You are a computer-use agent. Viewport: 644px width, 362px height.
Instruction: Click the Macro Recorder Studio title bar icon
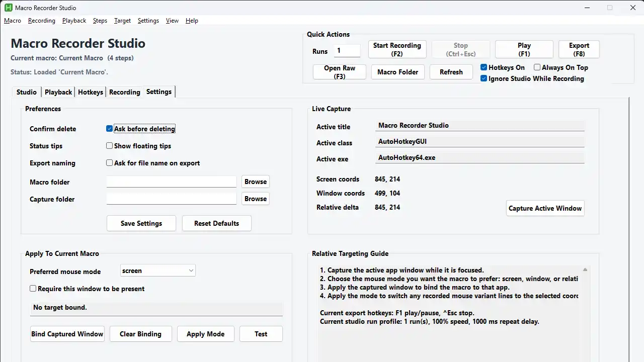tap(8, 8)
